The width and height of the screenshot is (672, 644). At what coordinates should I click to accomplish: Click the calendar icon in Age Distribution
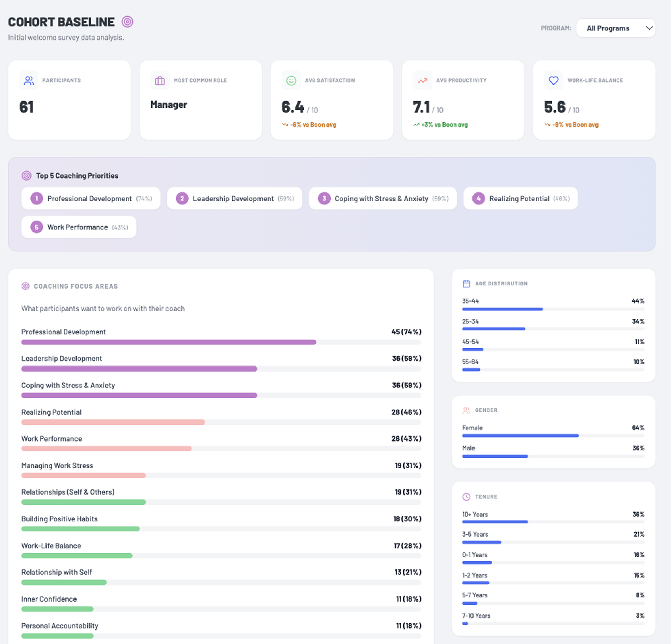[x=466, y=284]
